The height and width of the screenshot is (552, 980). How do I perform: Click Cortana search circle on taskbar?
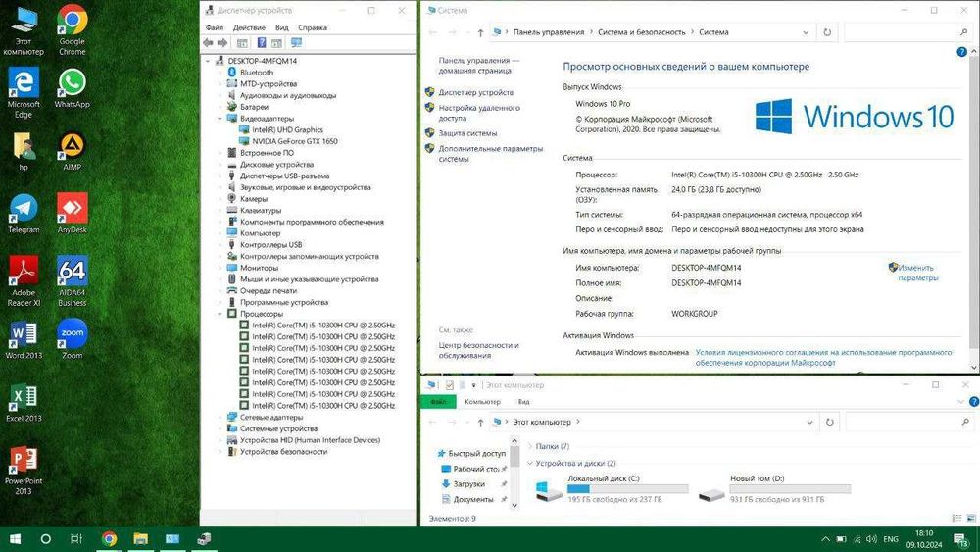46,539
